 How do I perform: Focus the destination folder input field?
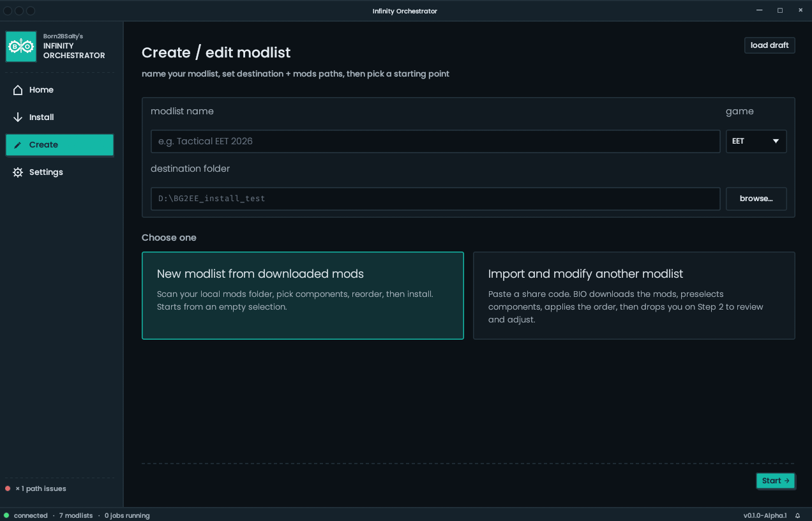click(435, 199)
